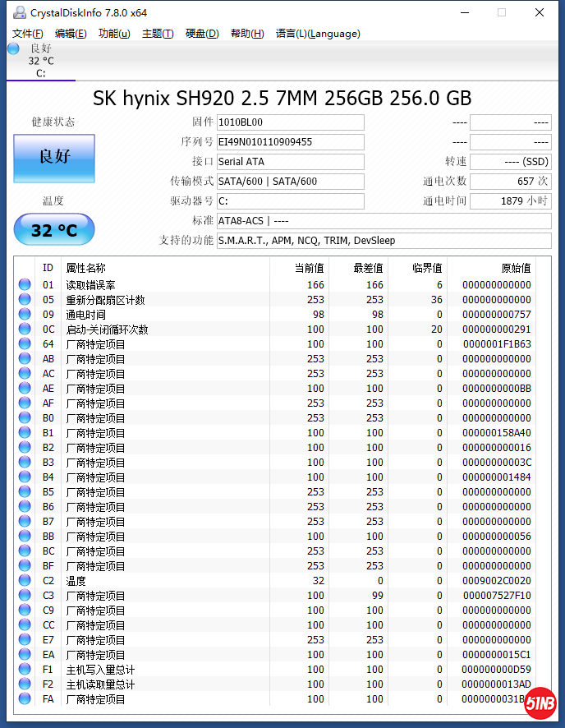Select the C: drive tab

pyautogui.click(x=40, y=62)
